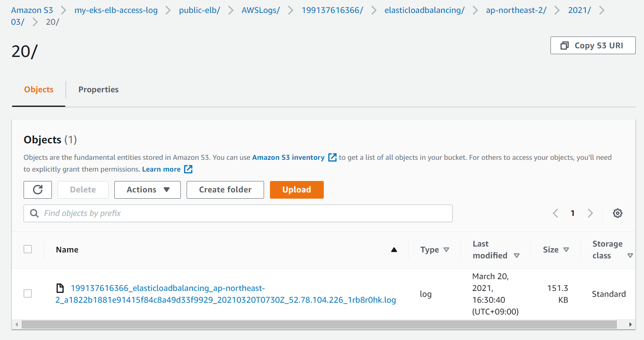Click the Name column header

pos(67,250)
